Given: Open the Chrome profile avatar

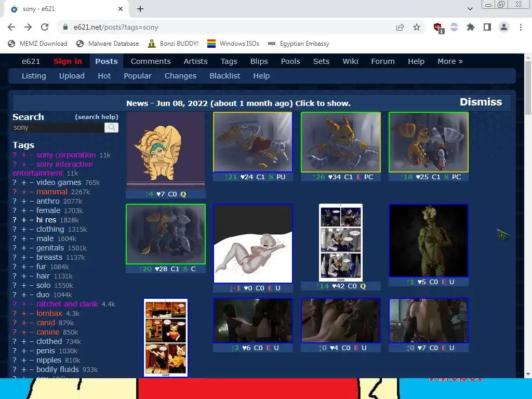Looking at the screenshot, I should coord(504,27).
